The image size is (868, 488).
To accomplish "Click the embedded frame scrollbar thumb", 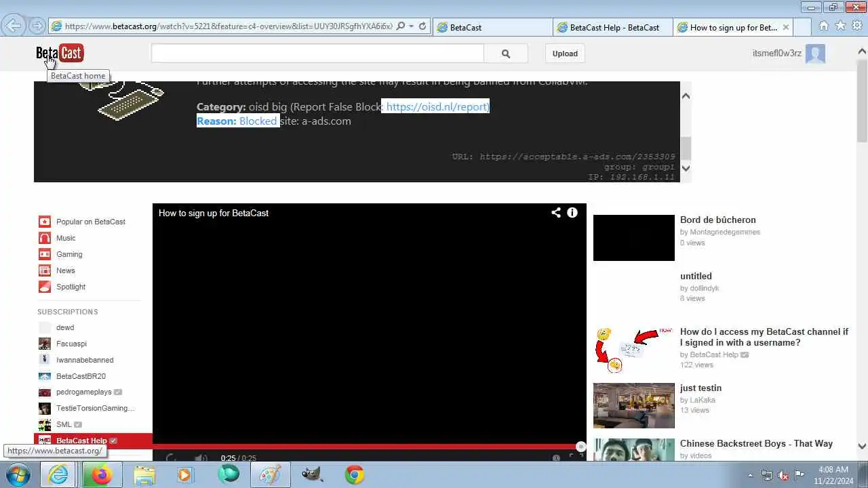I will click(x=686, y=147).
